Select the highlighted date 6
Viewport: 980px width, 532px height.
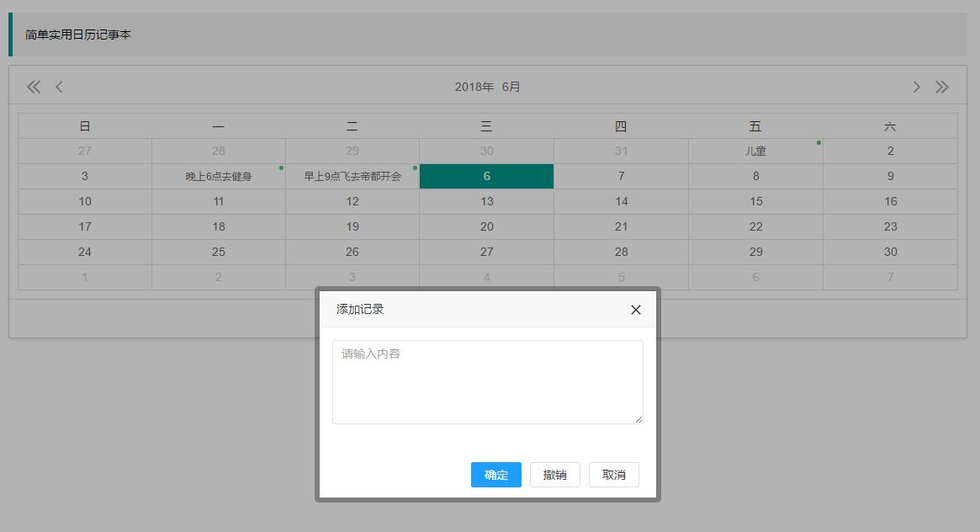coord(486,176)
